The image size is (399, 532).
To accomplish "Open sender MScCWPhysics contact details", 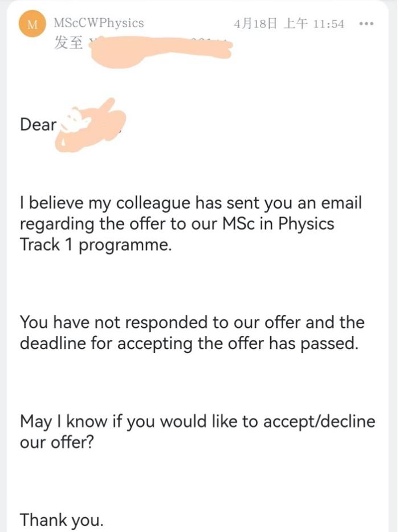I will click(99, 23).
